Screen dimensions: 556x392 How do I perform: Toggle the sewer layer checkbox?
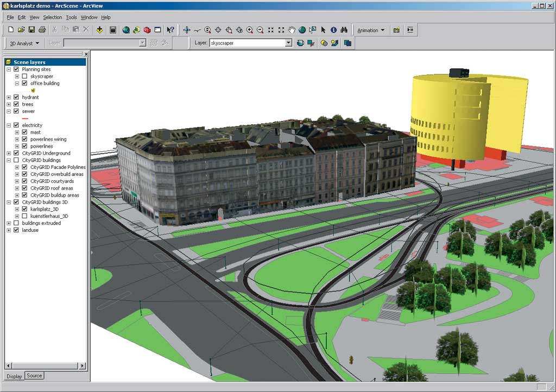(16, 111)
